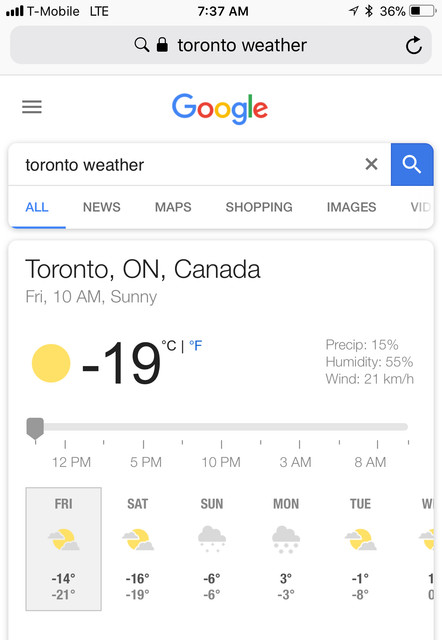The height and width of the screenshot is (640, 442).
Task: Open the NEWS tab
Action: [x=102, y=207]
